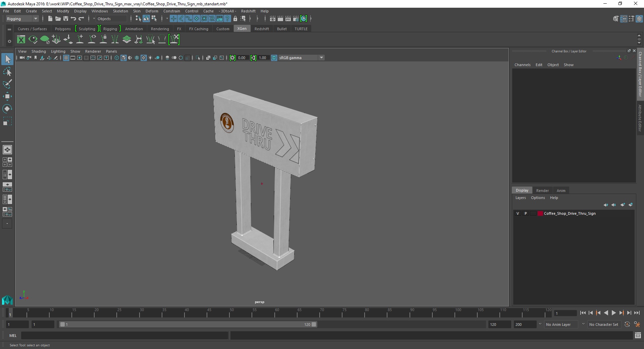This screenshot has height=349, width=644.
Task: Click the guide lock icon in XGen shelf
Action: (x=104, y=40)
